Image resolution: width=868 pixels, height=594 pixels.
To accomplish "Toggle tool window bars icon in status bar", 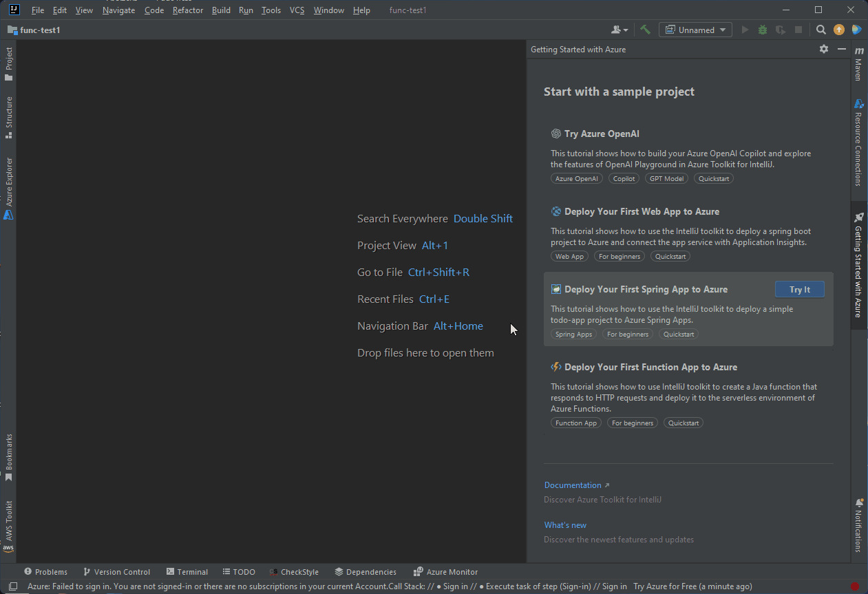I will (12, 586).
